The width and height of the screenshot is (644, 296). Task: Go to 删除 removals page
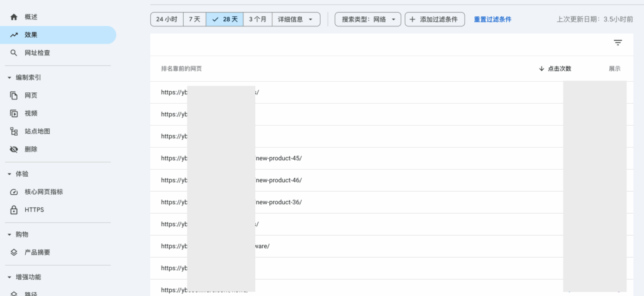click(x=58, y=150)
